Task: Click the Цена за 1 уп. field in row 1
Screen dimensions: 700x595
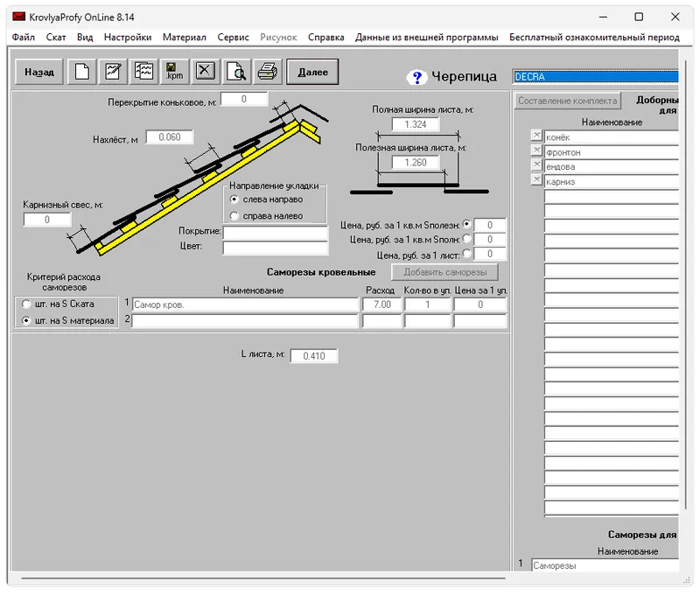Action: click(480, 304)
